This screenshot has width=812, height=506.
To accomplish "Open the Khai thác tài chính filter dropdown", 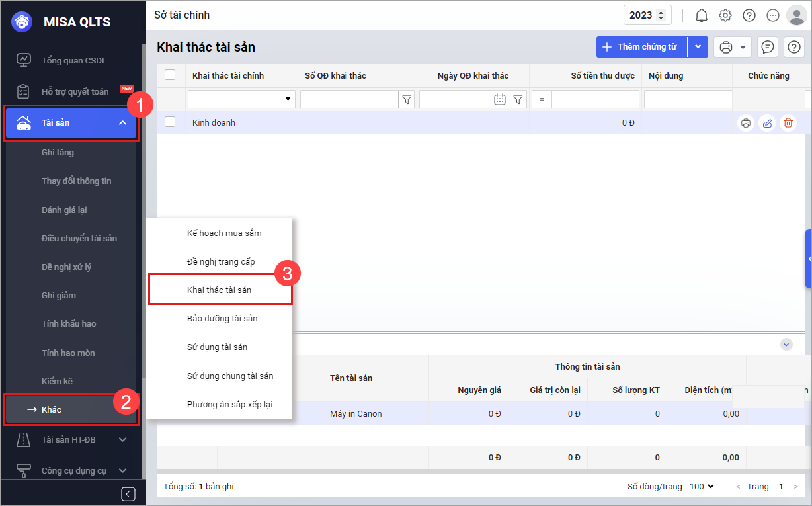I will click(x=288, y=99).
